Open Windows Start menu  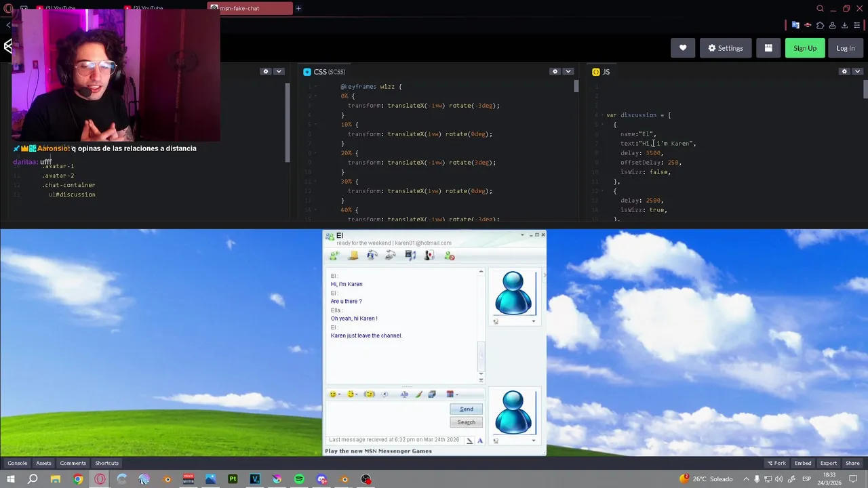click(10, 479)
